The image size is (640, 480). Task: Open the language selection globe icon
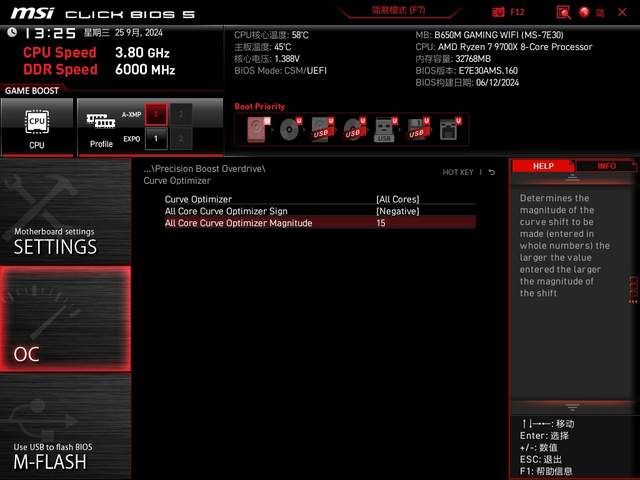point(584,12)
